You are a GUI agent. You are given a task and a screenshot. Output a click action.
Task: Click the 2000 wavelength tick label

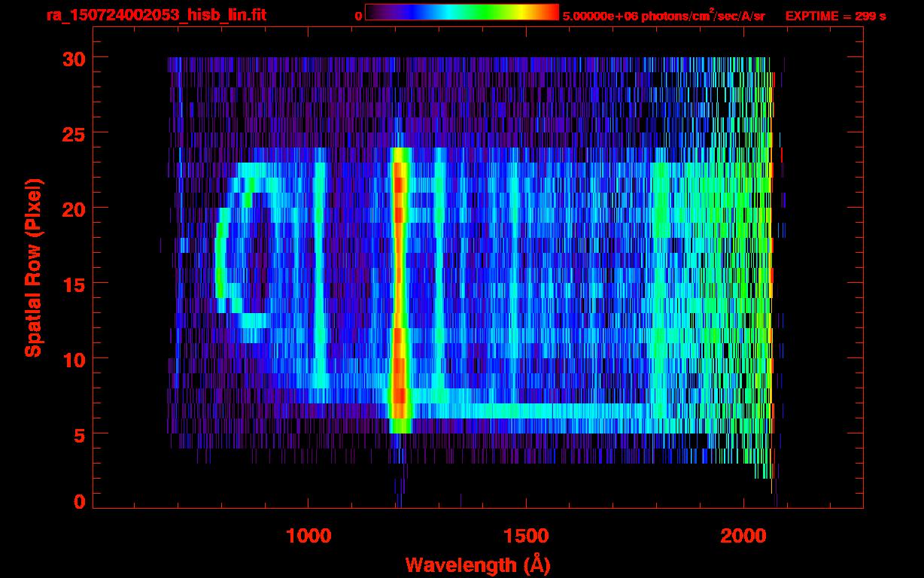[744, 536]
